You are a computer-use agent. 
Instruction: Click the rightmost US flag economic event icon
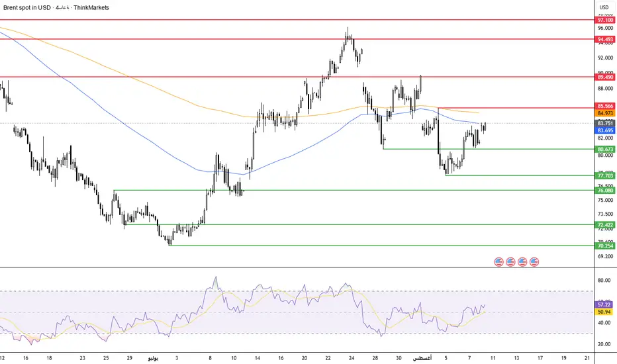coord(534,261)
